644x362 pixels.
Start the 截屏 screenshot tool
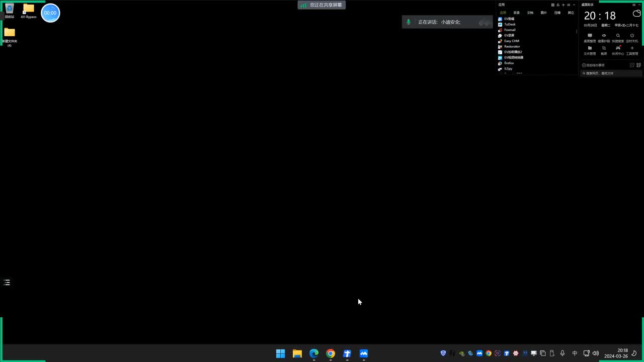click(604, 50)
